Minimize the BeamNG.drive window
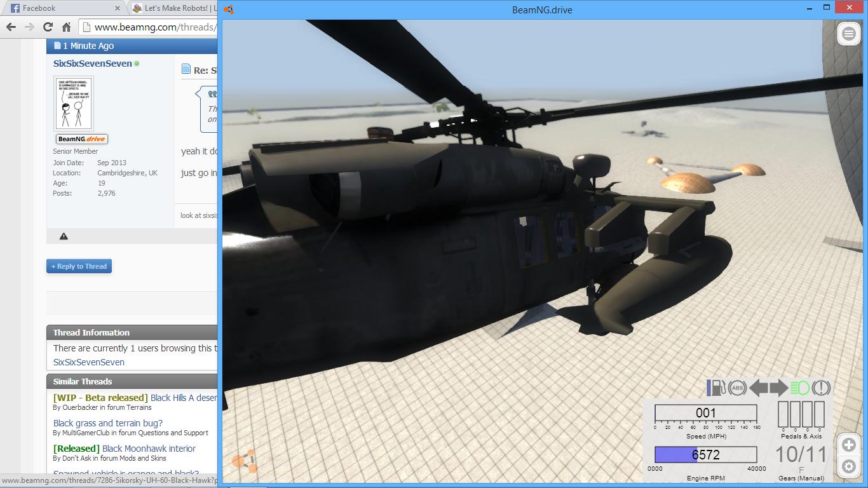Image resolution: width=868 pixels, height=488 pixels. [810, 8]
